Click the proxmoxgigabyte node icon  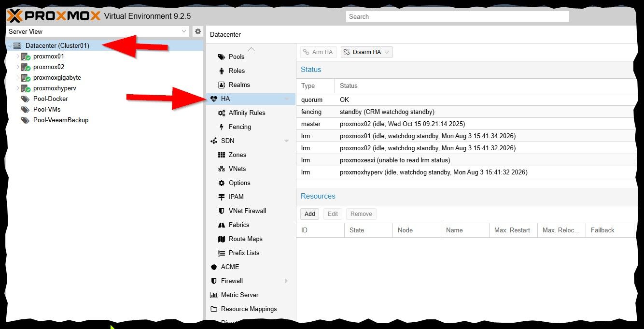click(26, 78)
